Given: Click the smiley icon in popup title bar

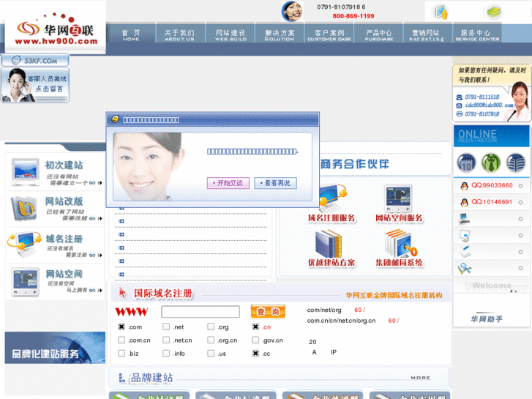Looking at the screenshot, I should [x=116, y=119].
